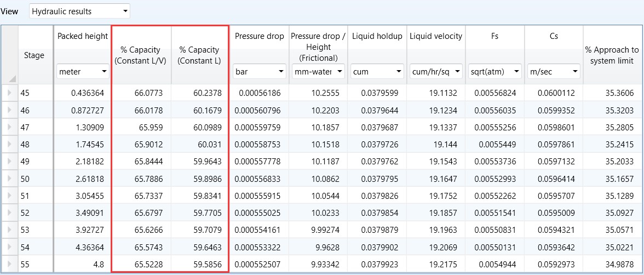Click the % Capacity (Constant L/V) column header
The height and width of the screenshot is (275, 644).
141,55
